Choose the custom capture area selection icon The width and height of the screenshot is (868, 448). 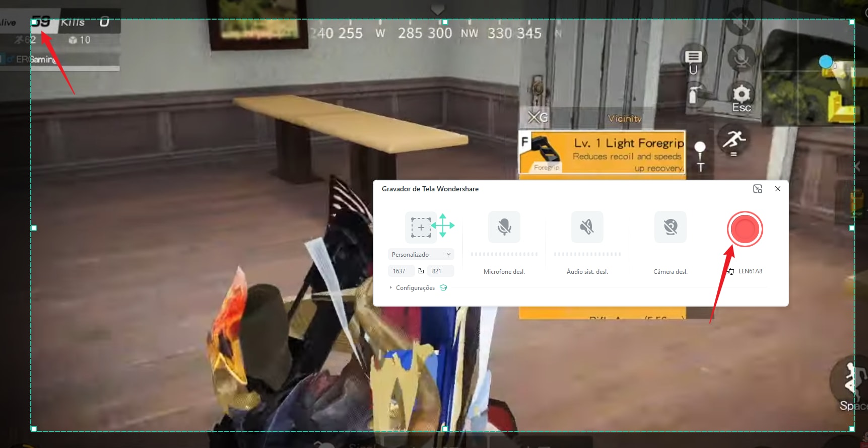coord(421,228)
